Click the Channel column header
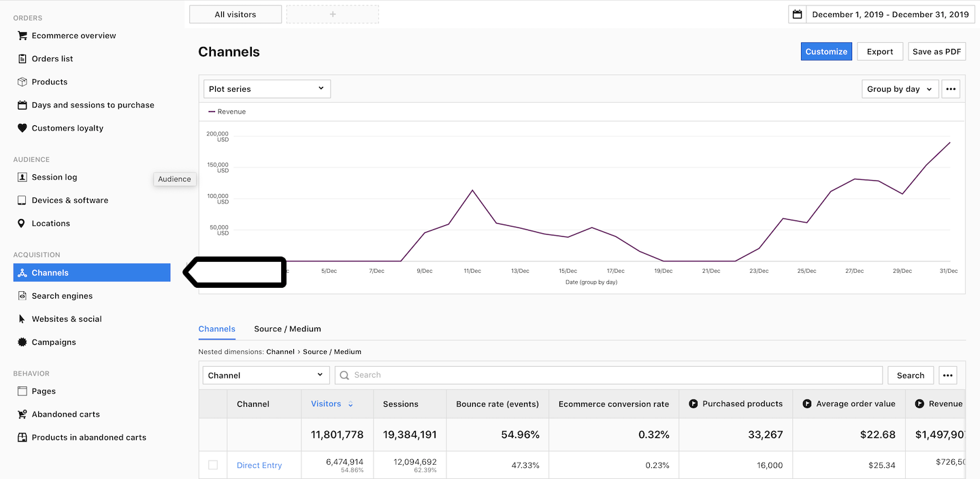 click(253, 403)
